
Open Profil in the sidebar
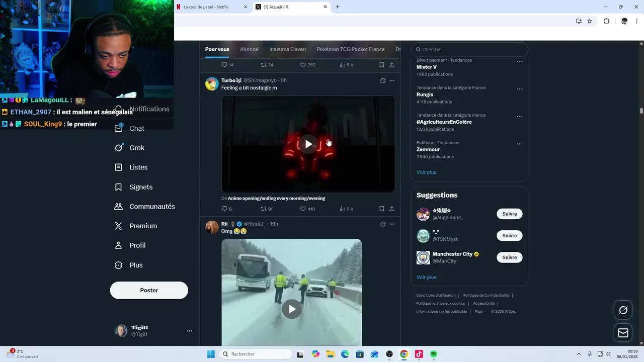pyautogui.click(x=130, y=245)
